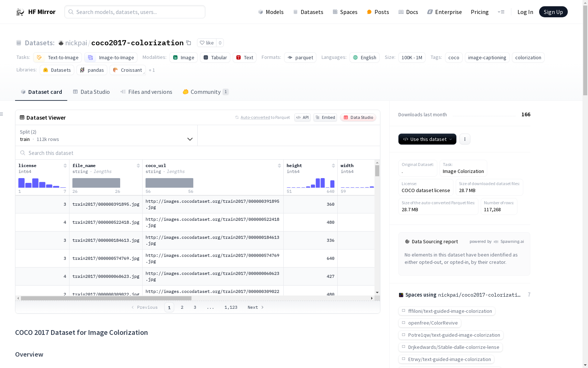Go to Models in the top navigation
The image size is (588, 368).
271,12
